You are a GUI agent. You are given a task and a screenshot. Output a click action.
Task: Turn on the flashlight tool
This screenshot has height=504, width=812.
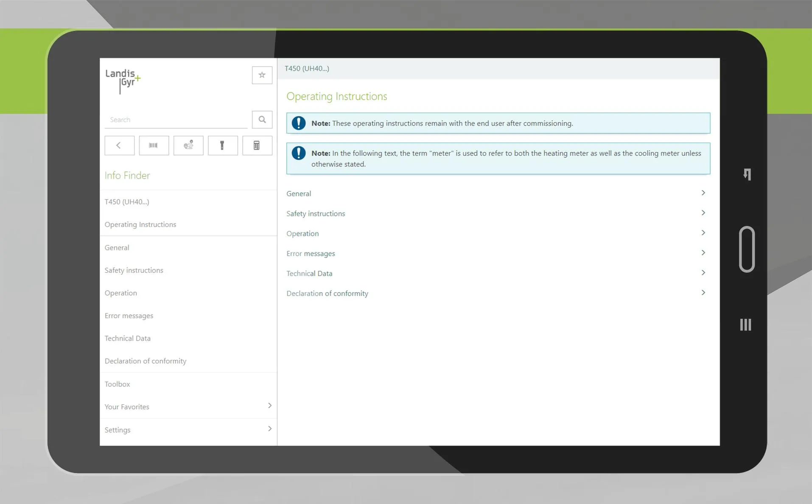(223, 146)
